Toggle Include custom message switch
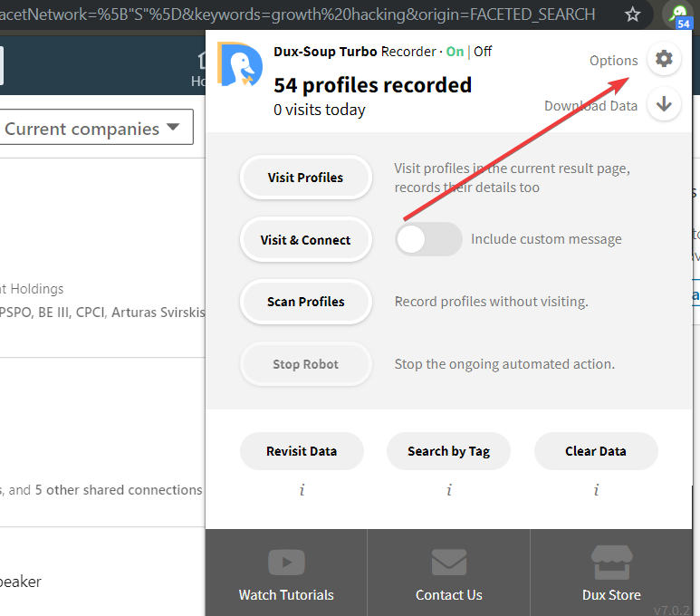 (x=428, y=239)
